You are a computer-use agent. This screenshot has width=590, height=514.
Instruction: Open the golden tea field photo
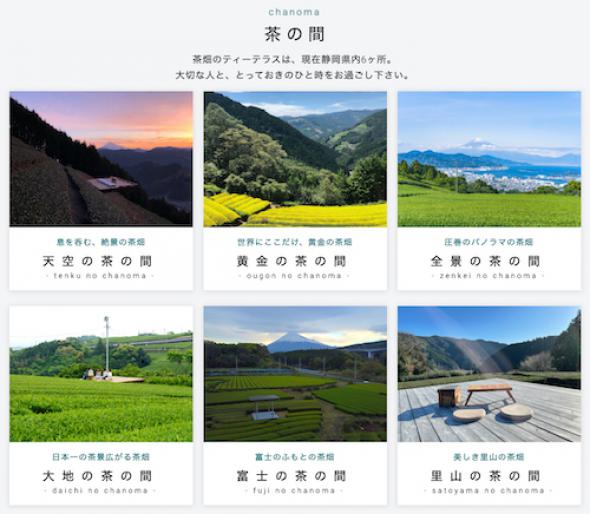point(295,159)
